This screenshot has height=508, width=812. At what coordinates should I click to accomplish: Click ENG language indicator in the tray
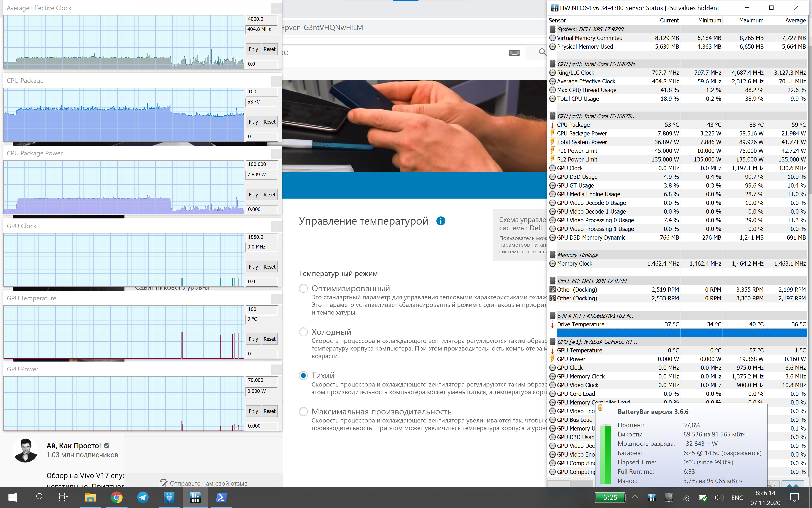pyautogui.click(x=737, y=498)
